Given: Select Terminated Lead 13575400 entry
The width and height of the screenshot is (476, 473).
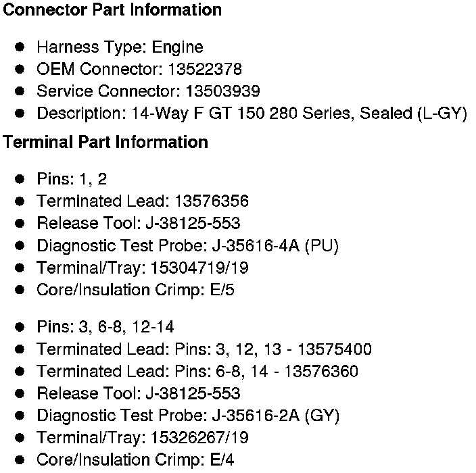Looking at the screenshot, I should [x=204, y=349].
